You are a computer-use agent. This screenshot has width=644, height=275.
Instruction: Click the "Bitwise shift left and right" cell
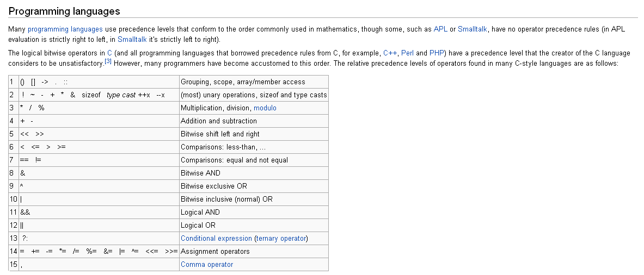tap(220, 134)
